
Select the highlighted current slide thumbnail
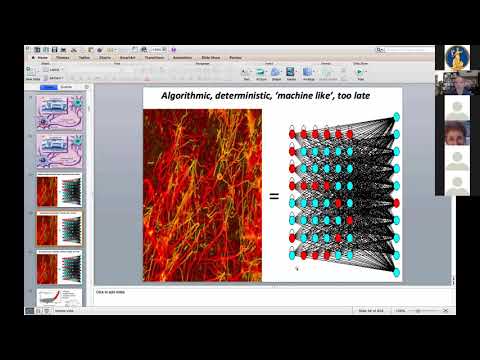[x=59, y=228]
